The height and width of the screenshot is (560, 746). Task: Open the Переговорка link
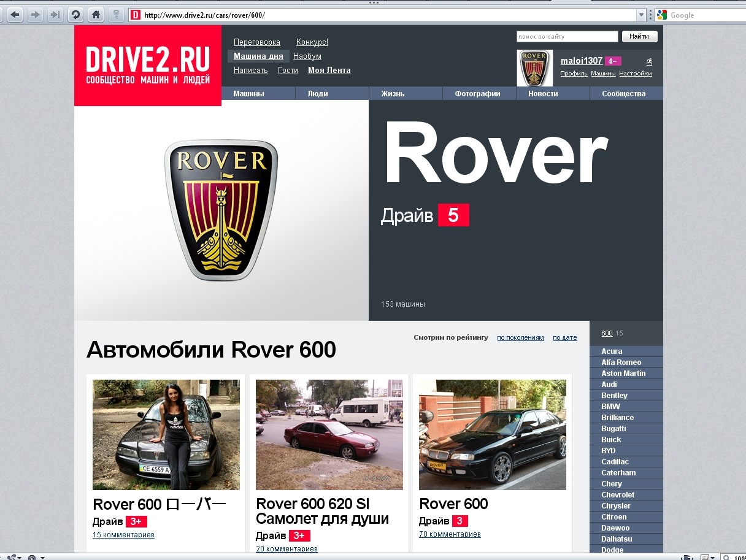[x=257, y=42]
